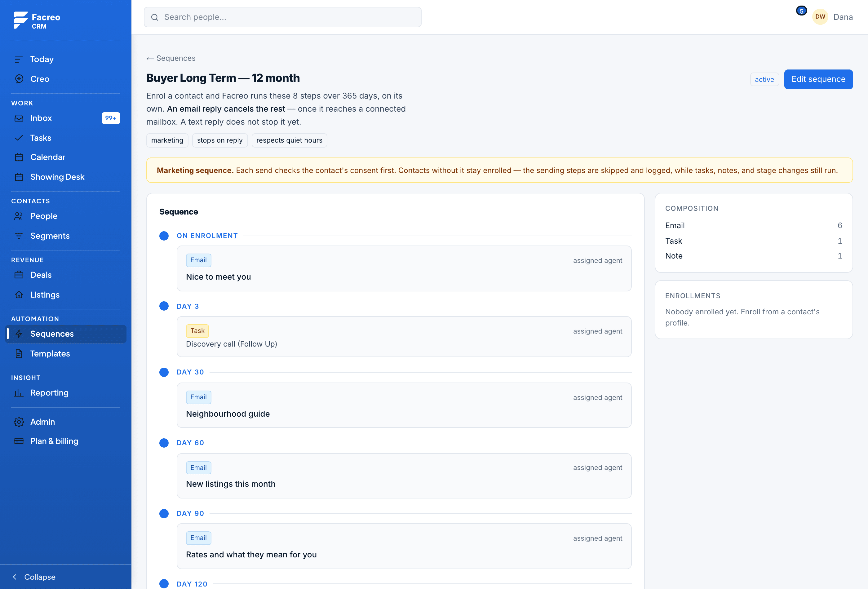The image size is (868, 589).
Task: Click into Search people field
Action: pos(283,17)
